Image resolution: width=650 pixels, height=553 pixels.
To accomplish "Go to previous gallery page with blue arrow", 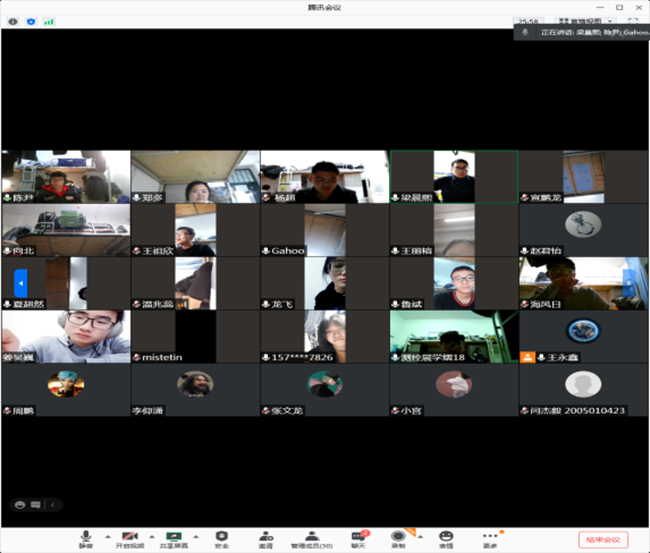I will [21, 283].
